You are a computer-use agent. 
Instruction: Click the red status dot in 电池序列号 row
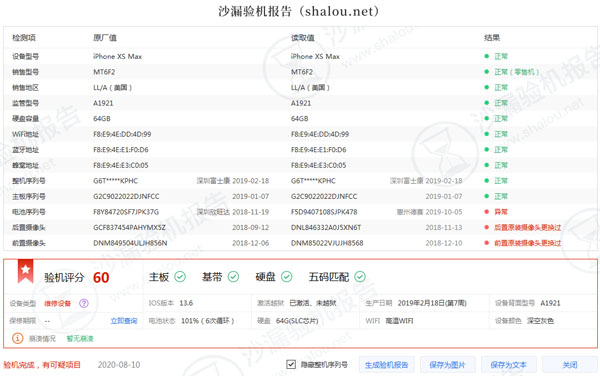coord(487,212)
